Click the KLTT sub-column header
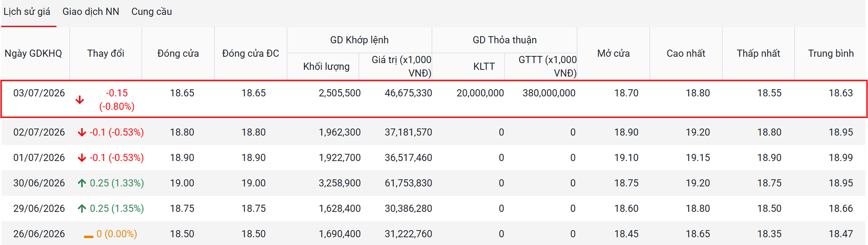This screenshot has height=245, width=868. [484, 66]
